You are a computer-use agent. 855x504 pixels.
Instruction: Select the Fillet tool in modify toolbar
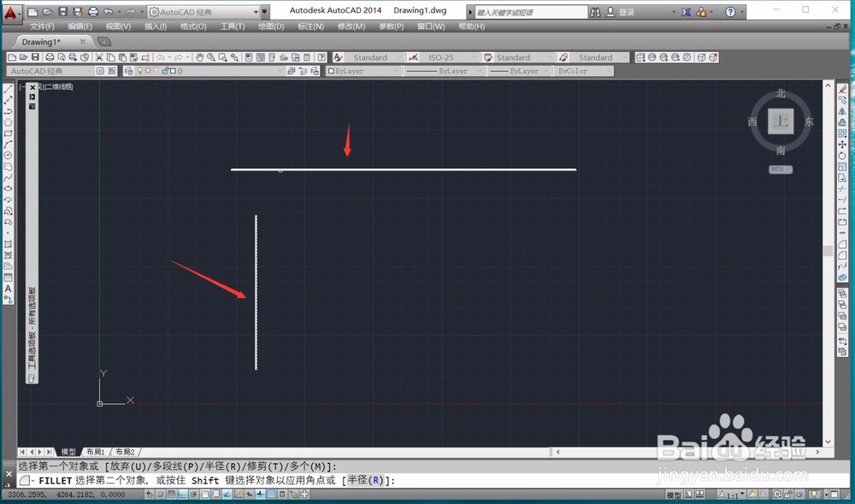click(842, 255)
